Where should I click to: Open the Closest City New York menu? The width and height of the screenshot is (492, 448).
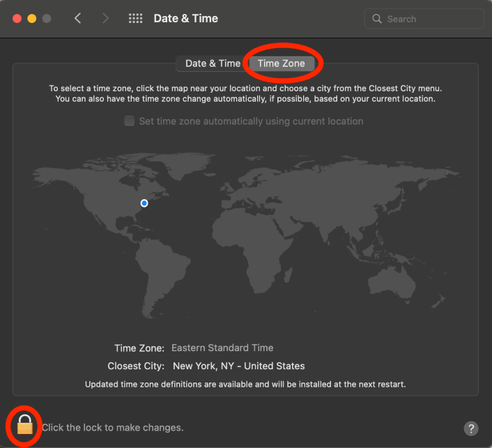238,366
